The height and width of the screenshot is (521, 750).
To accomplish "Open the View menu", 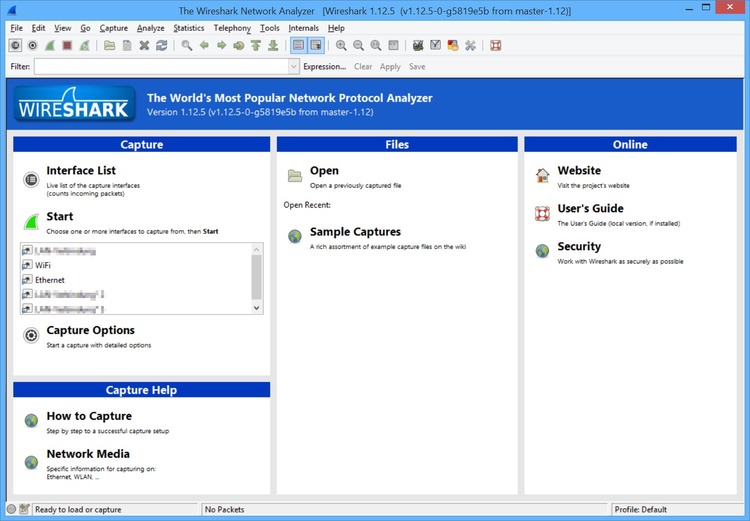I will pyautogui.click(x=62, y=28).
